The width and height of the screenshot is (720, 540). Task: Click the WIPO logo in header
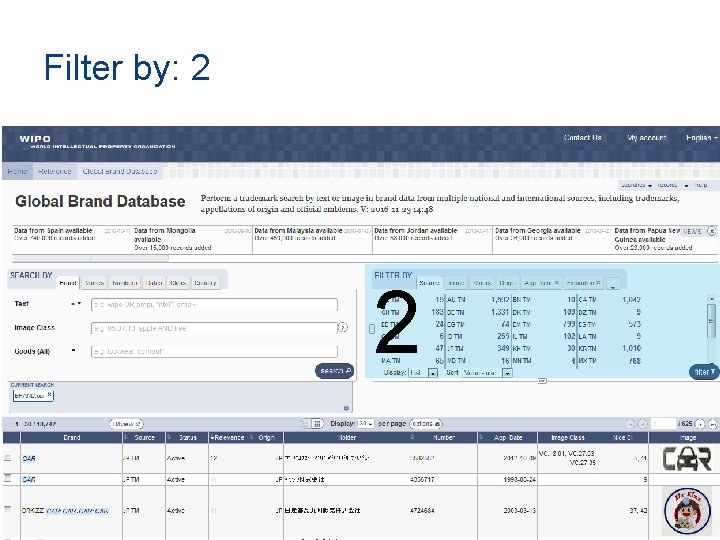click(97, 142)
